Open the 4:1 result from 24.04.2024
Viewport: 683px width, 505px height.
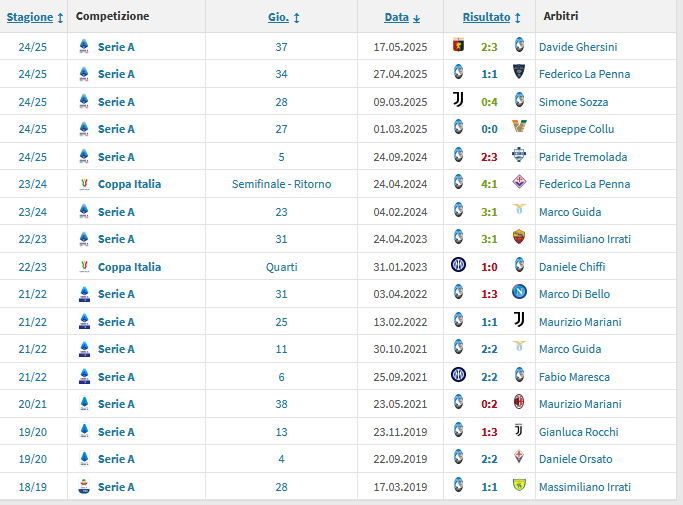(489, 184)
